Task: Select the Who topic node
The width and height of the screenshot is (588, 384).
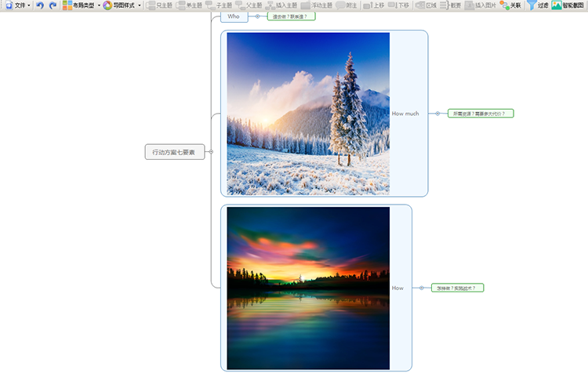Action: pos(234,16)
